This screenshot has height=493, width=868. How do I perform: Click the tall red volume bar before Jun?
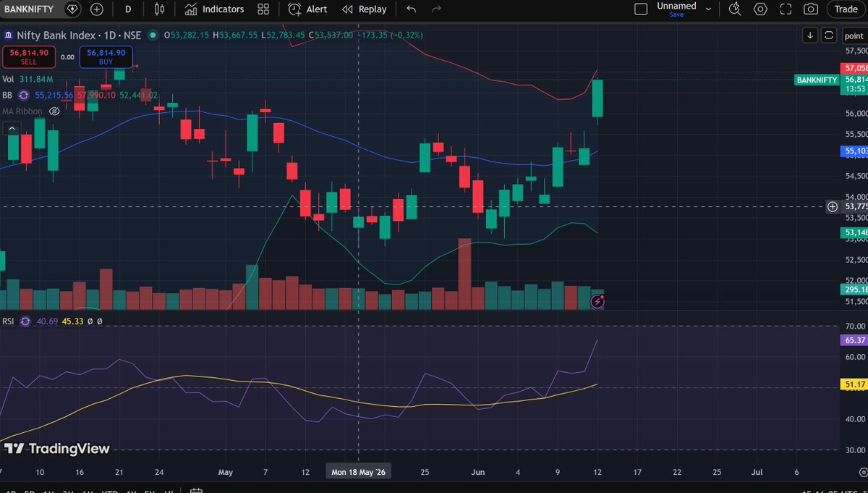coord(464,274)
